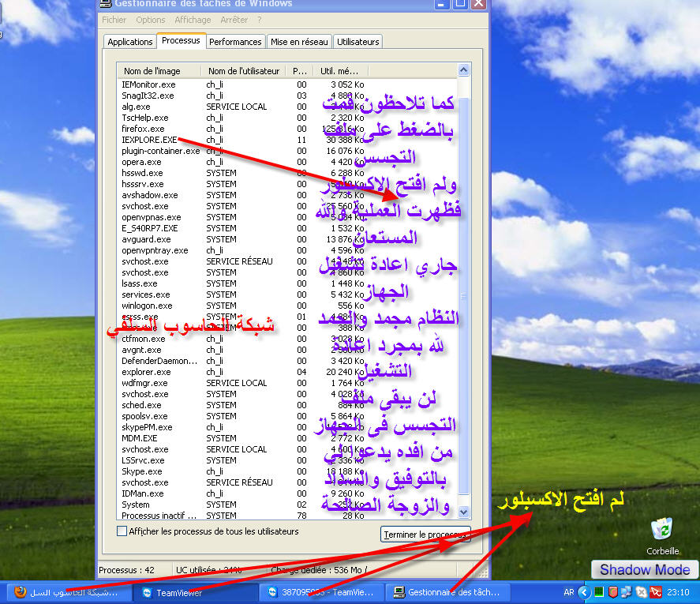This screenshot has height=604, width=700.
Task: Click the Gestionnaire des tâches taskbar button
Action: 450,592
